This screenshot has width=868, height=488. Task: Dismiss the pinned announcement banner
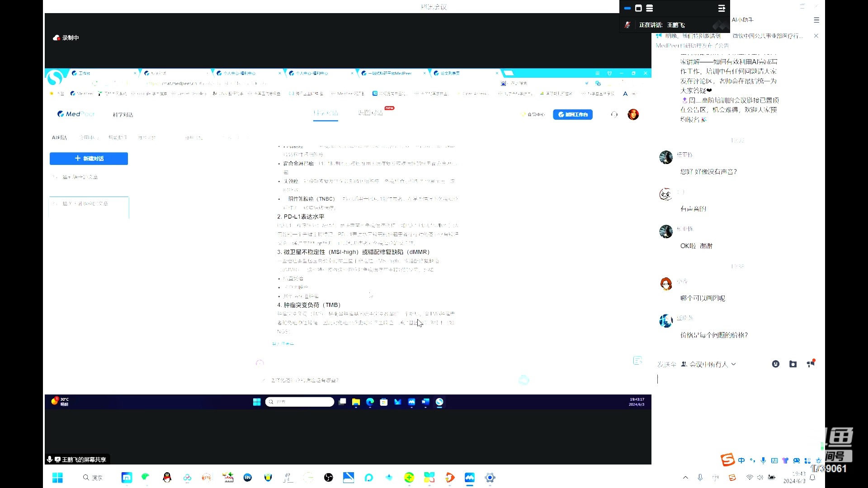pos(816,36)
